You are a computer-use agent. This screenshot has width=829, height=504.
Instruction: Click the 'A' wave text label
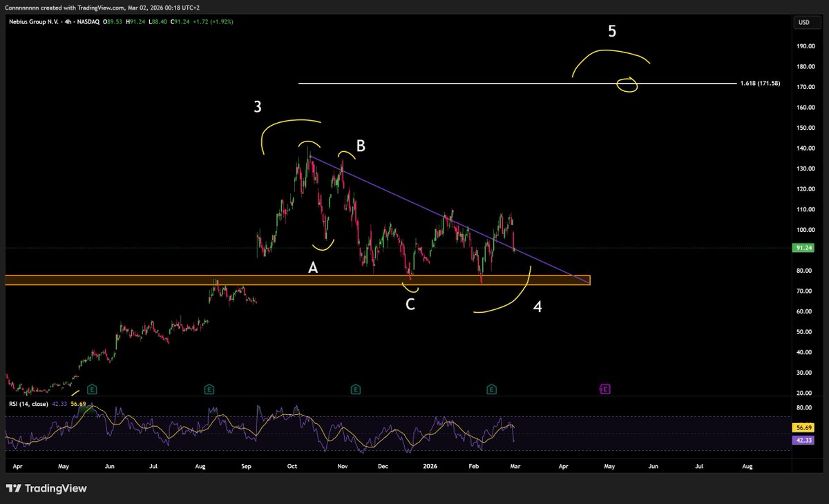(313, 269)
